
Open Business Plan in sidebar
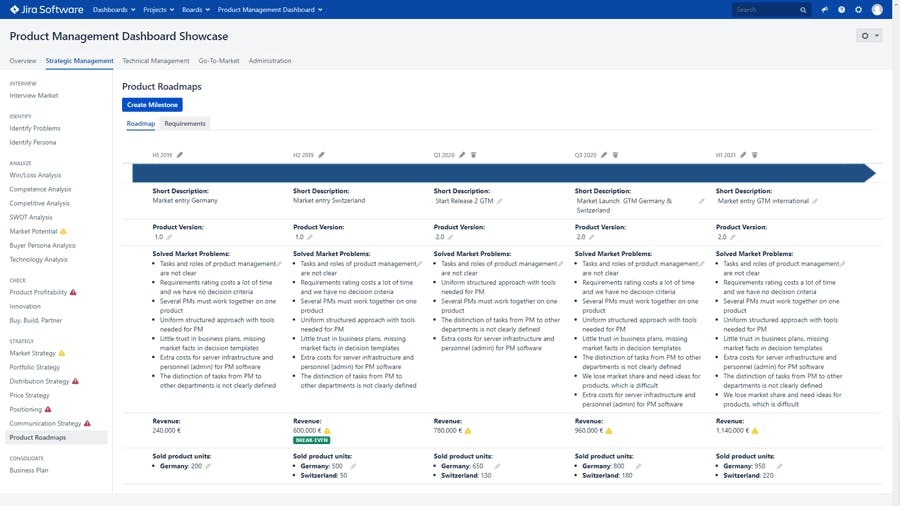pyautogui.click(x=29, y=470)
